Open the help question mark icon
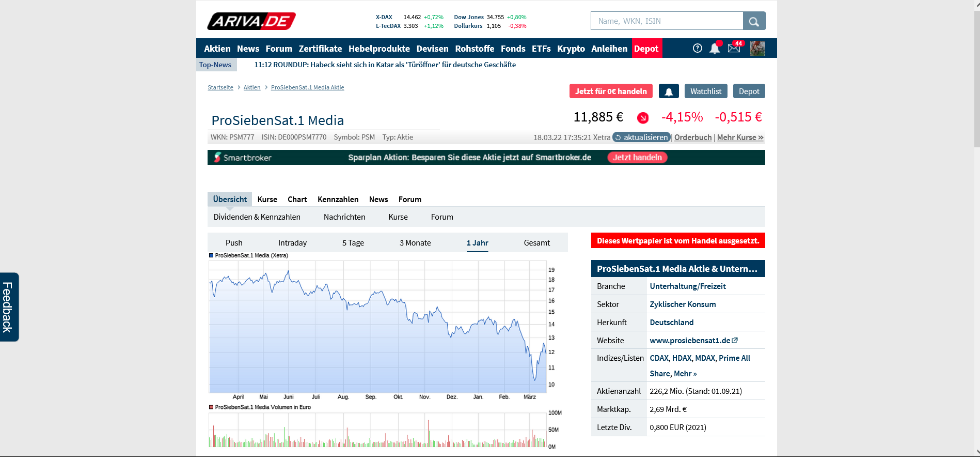This screenshot has height=459, width=980. pyautogui.click(x=698, y=48)
